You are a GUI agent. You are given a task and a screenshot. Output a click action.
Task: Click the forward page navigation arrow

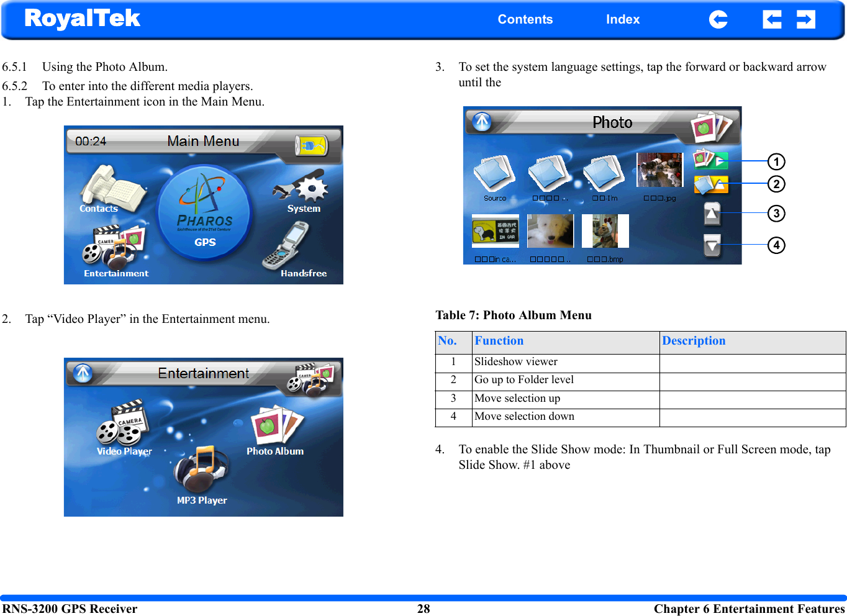(x=805, y=19)
